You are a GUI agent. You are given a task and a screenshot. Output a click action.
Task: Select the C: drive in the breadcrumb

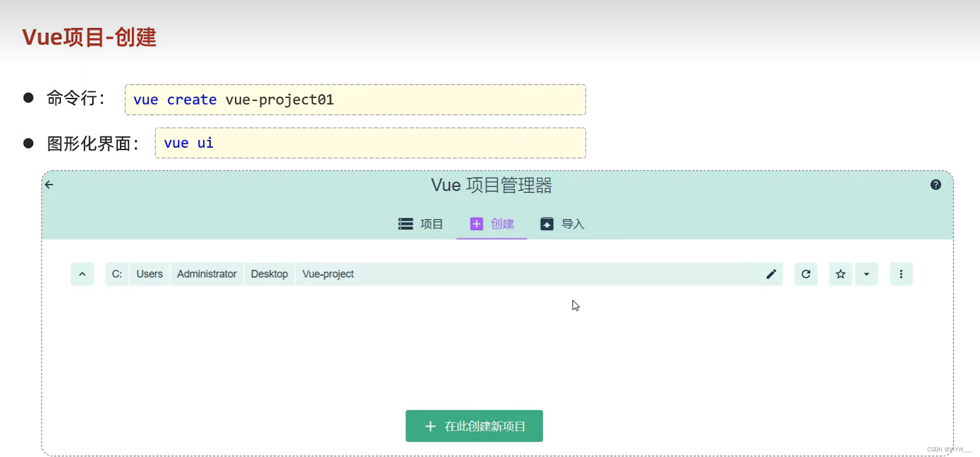[116, 274]
